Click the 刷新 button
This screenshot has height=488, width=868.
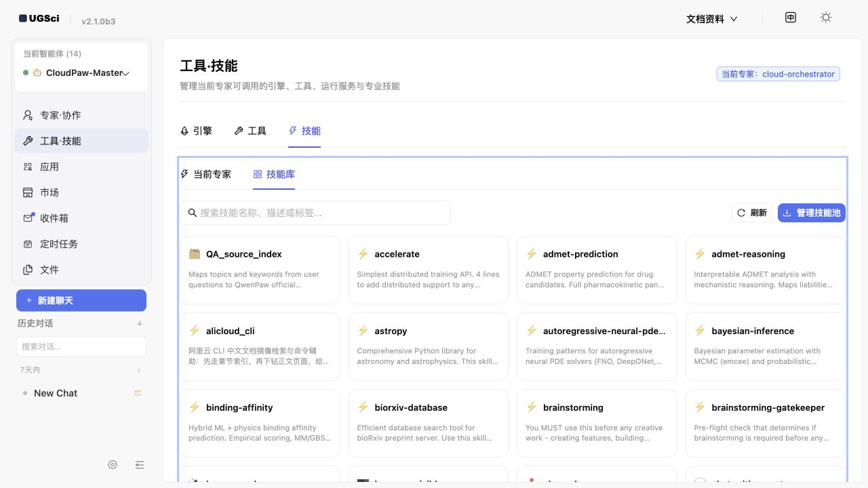752,213
